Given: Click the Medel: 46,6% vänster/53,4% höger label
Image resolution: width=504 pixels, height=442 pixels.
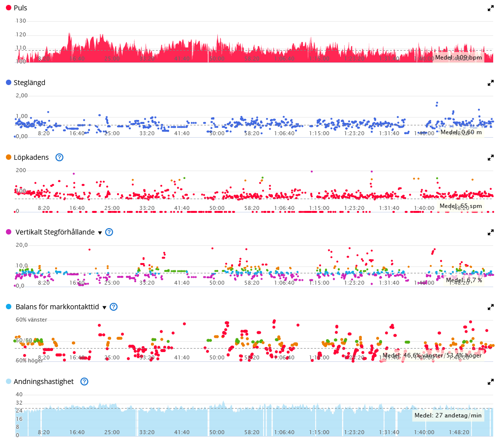Looking at the screenshot, I should coord(432,355).
